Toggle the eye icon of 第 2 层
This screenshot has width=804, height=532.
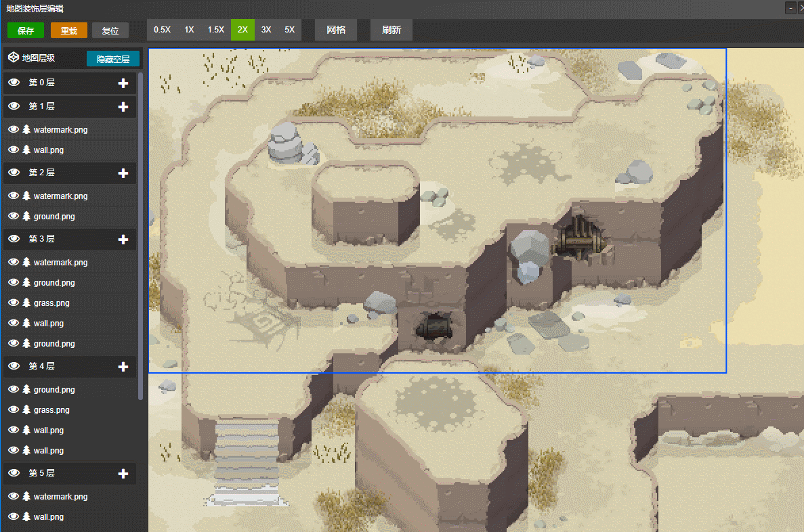click(14, 173)
